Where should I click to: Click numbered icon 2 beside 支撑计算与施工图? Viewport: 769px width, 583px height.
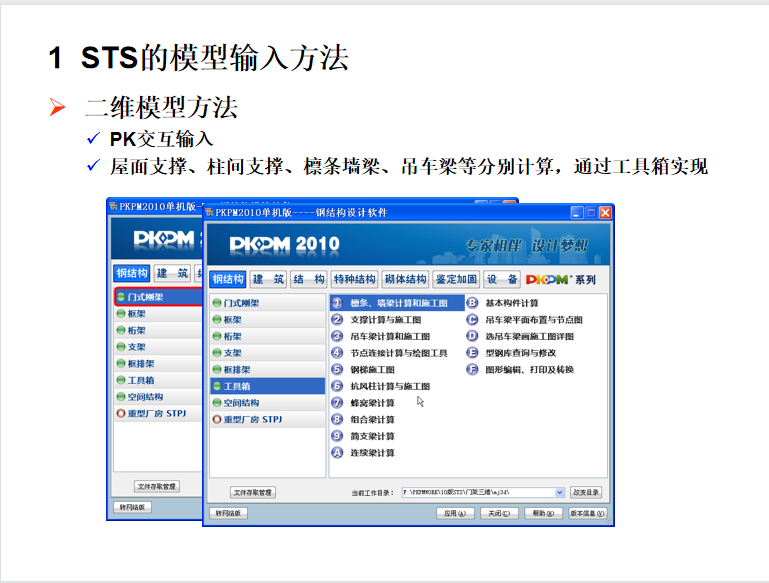click(338, 320)
